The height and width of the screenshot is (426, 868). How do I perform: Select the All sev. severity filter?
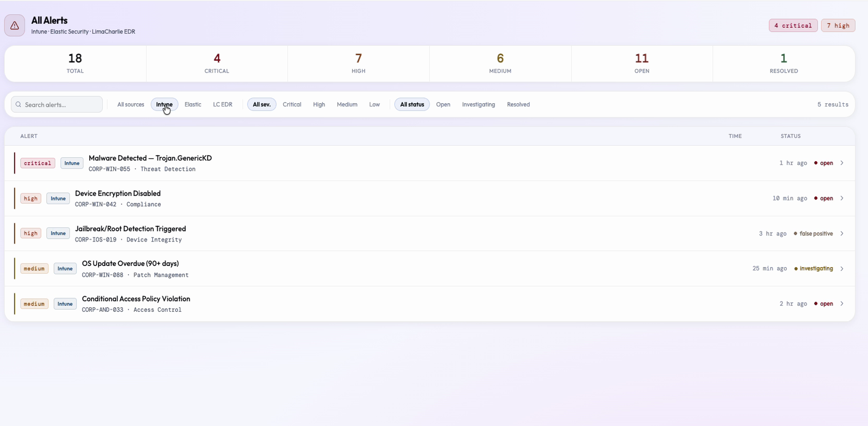[x=262, y=104]
